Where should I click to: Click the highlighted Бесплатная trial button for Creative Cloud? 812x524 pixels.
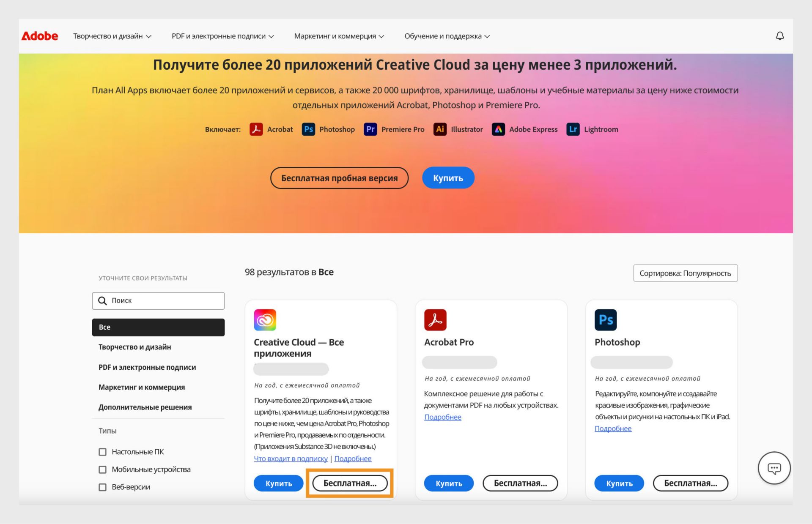click(350, 483)
